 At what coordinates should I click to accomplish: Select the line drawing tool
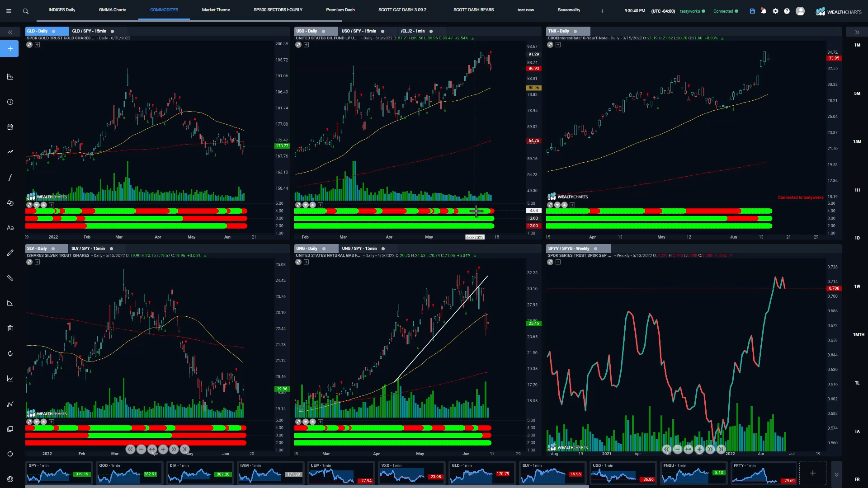click(x=10, y=177)
